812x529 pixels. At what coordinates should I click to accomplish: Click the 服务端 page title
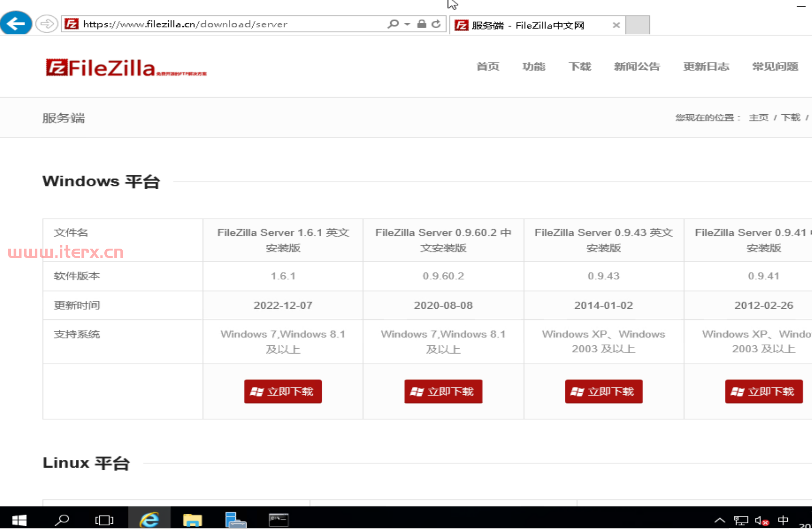click(64, 118)
